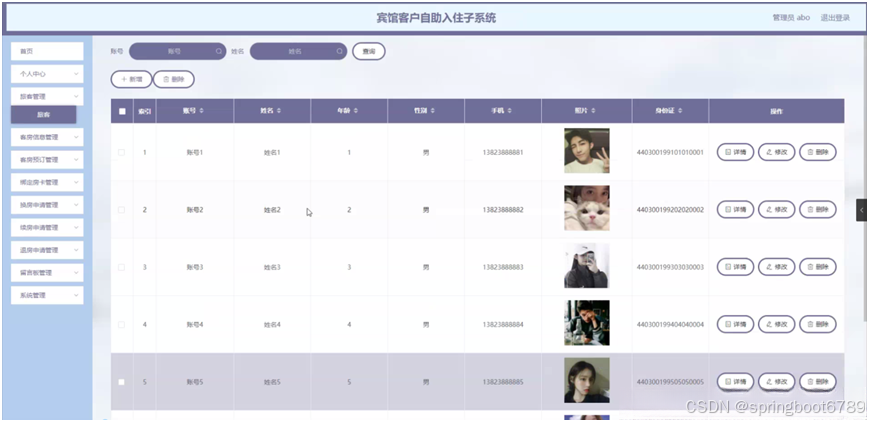Focus the 姓名 search input field
Image resolution: width=869 pixels, height=422 pixels.
tap(298, 51)
